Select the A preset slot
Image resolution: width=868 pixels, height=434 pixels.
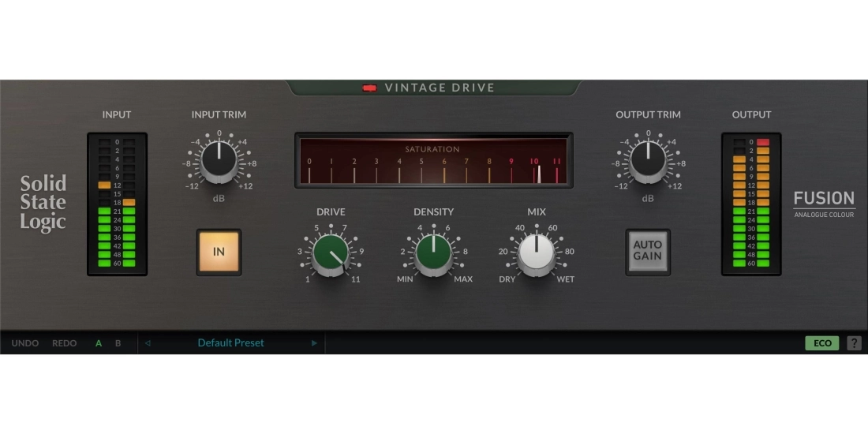pos(99,343)
